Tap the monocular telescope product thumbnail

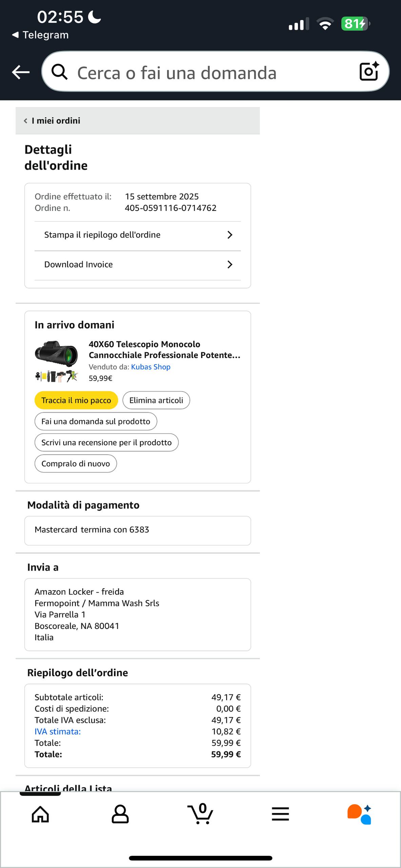(57, 361)
